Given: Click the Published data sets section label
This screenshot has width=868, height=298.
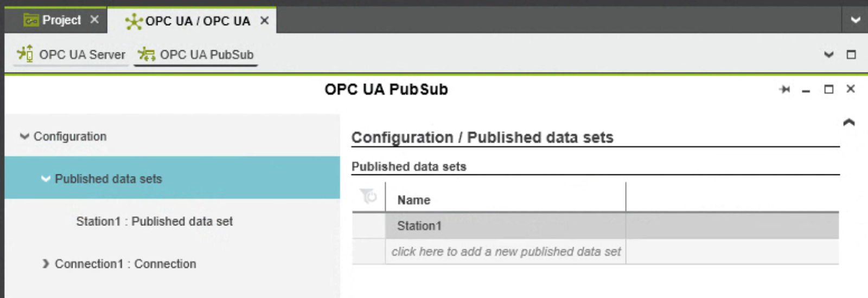Looking at the screenshot, I should pyautogui.click(x=409, y=167).
